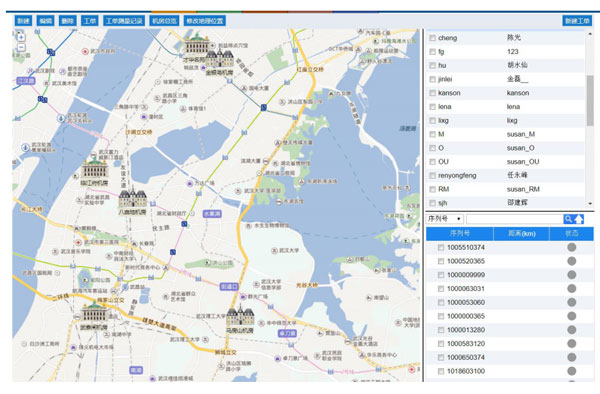Check the box for user cheng
600x394 pixels.
[x=432, y=38]
